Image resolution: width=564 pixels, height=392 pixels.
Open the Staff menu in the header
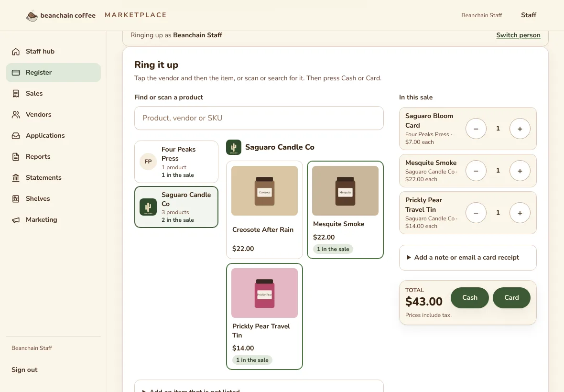(x=528, y=15)
